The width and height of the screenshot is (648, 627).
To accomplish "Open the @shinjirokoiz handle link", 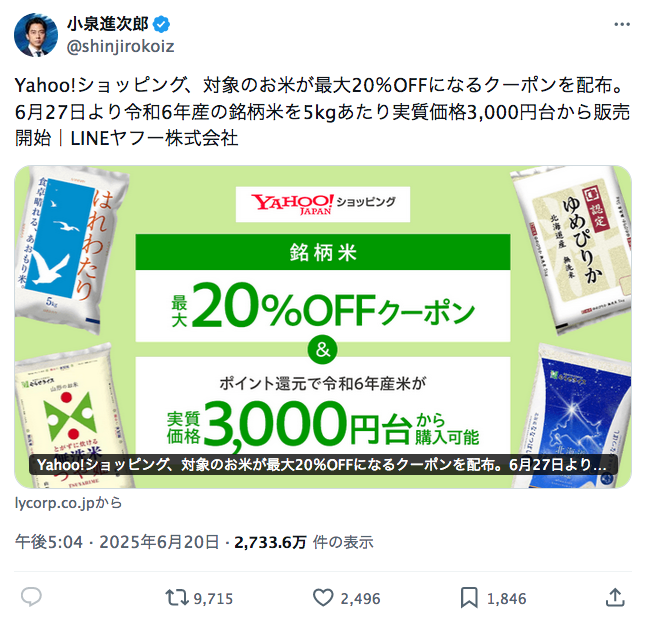I will click(x=120, y=46).
